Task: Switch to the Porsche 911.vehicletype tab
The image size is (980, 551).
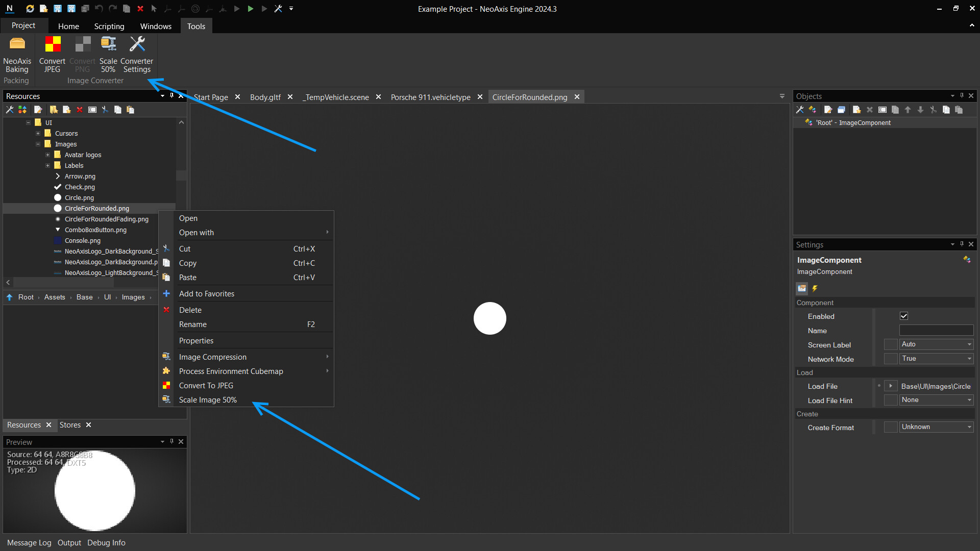Action: pyautogui.click(x=430, y=97)
